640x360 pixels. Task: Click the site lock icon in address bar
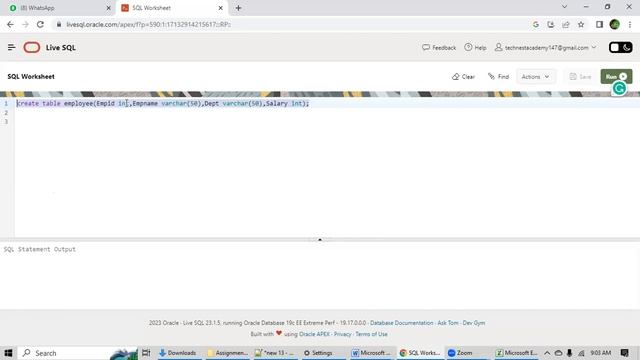(59, 24)
